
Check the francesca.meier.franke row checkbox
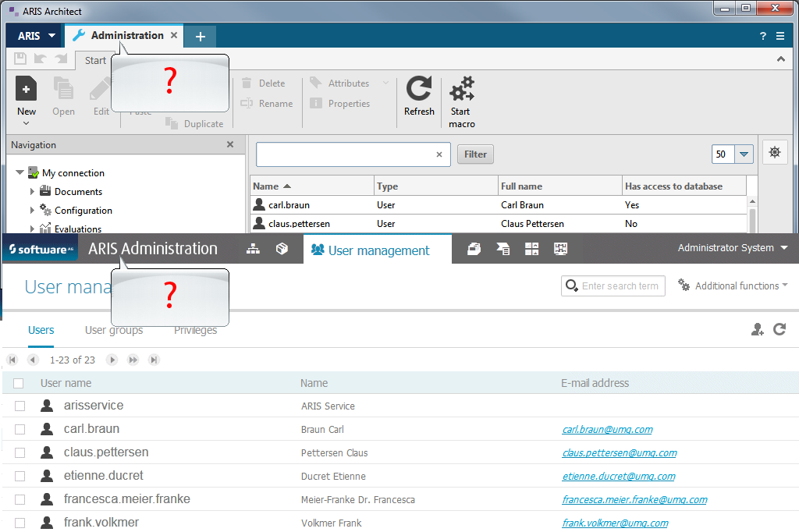[20, 499]
